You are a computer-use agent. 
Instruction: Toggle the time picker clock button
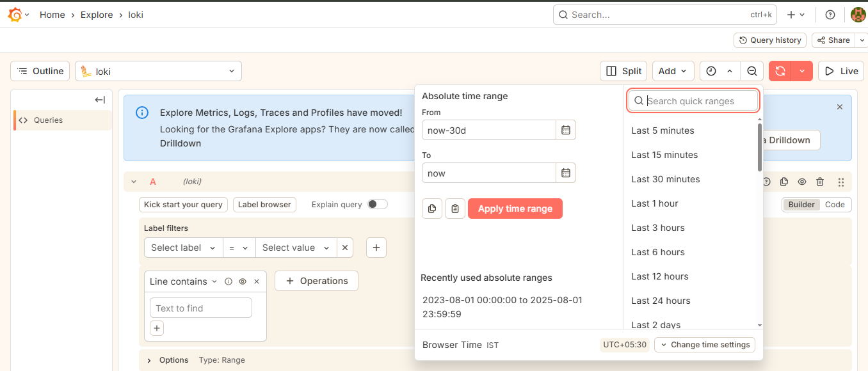[x=719, y=71]
